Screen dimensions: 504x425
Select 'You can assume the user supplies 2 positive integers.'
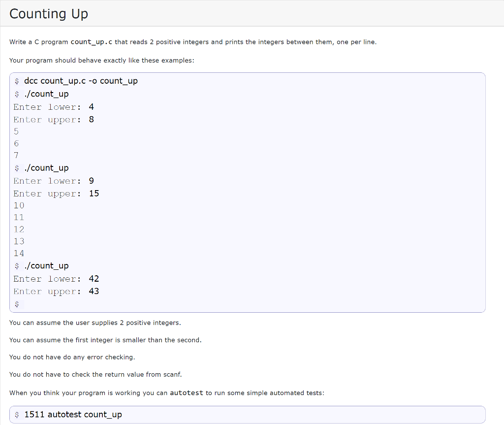click(95, 323)
